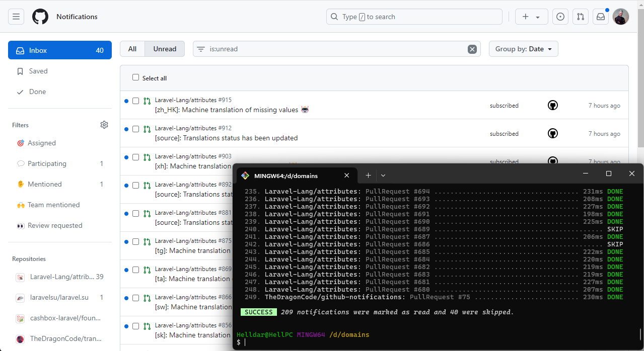Go to GitHub homepage via Octocat logo
This screenshot has width=644, height=351.
[x=40, y=17]
